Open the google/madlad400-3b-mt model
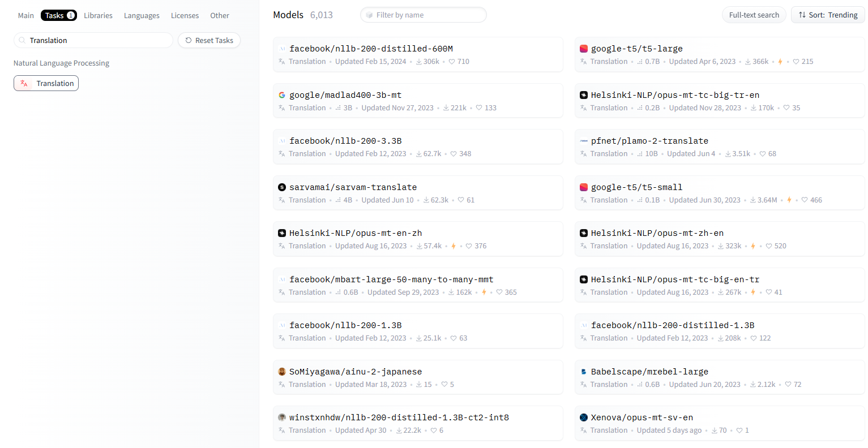 (x=418, y=101)
